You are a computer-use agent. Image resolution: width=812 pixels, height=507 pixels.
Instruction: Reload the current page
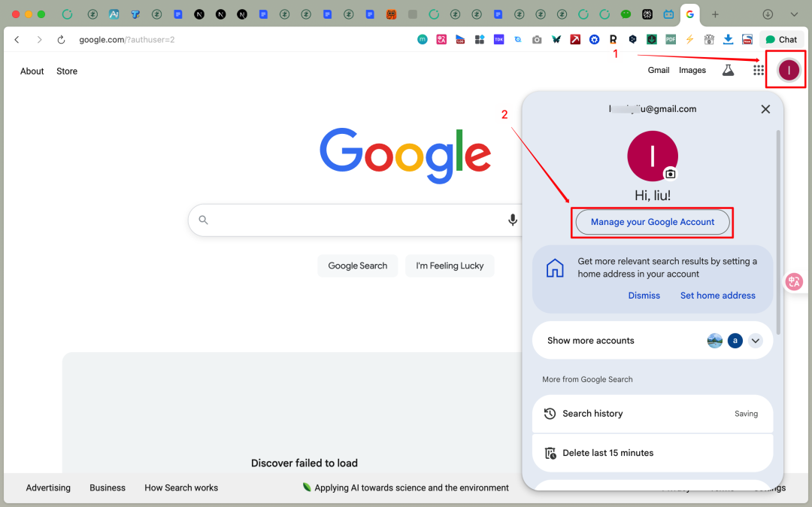61,40
